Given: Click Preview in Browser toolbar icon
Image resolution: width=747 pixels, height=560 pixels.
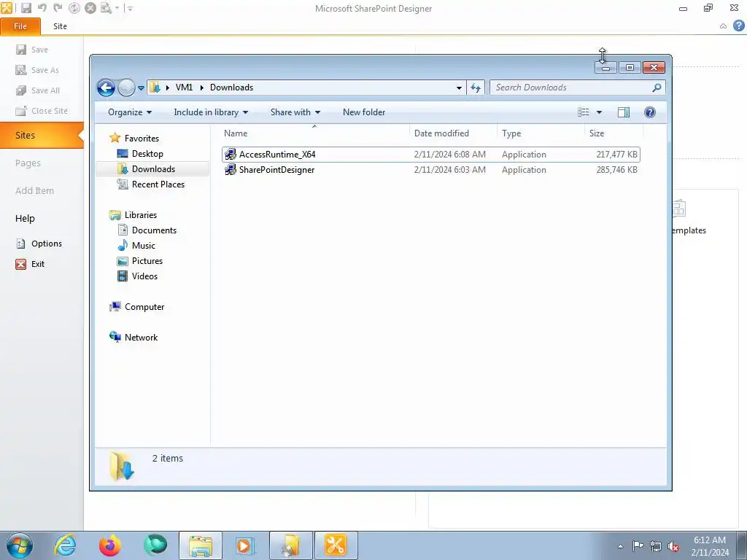Looking at the screenshot, I should (x=107, y=8).
